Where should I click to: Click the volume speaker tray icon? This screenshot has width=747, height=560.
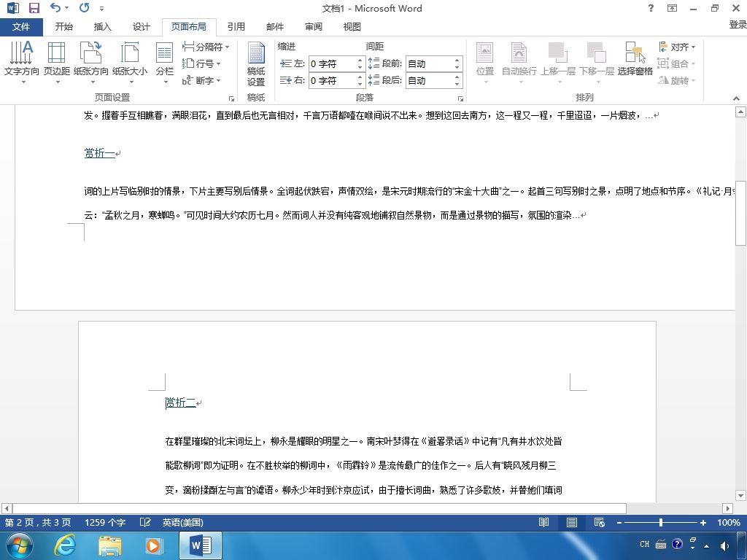pyautogui.click(x=724, y=545)
